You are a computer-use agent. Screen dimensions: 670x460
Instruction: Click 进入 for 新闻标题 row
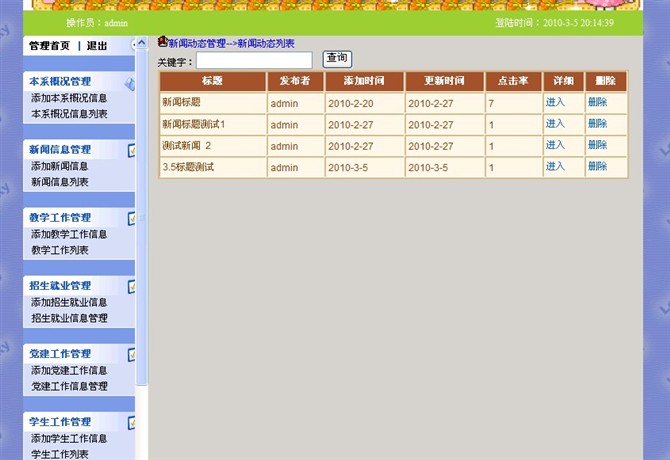coord(555,102)
